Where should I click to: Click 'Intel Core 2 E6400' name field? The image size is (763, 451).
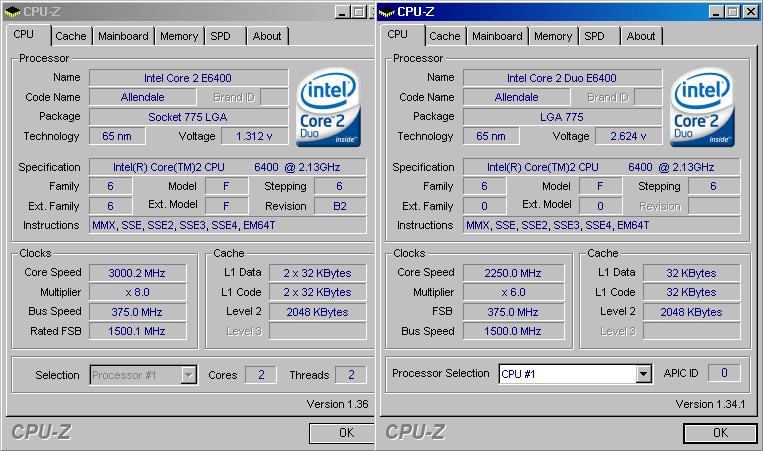pyautogui.click(x=189, y=78)
